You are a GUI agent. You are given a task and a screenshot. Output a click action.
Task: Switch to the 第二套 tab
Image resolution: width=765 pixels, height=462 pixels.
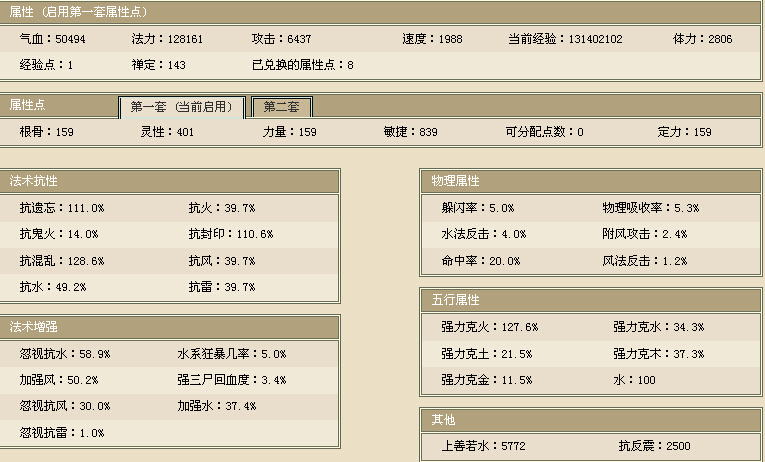(x=281, y=107)
